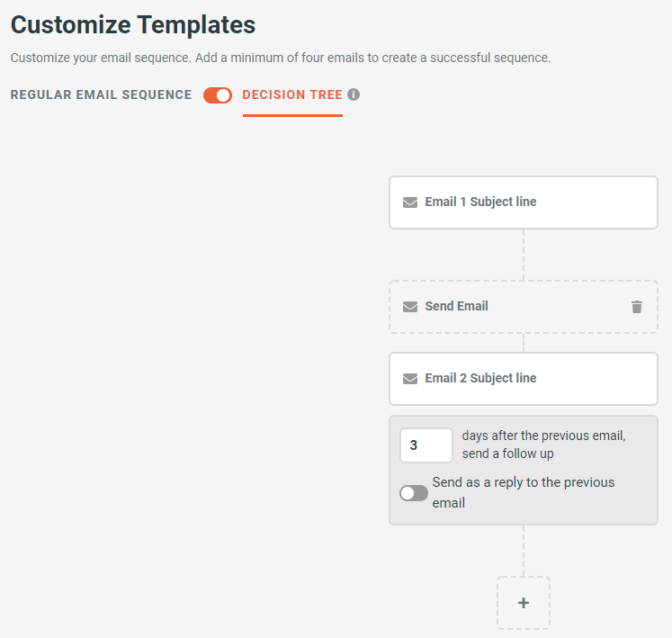Click the info icon beside Decision Tree
The width and height of the screenshot is (672, 638).
pos(354,94)
